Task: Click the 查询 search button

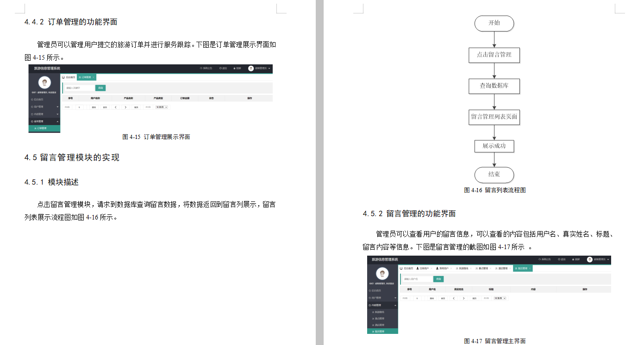Action: pyautogui.click(x=439, y=279)
